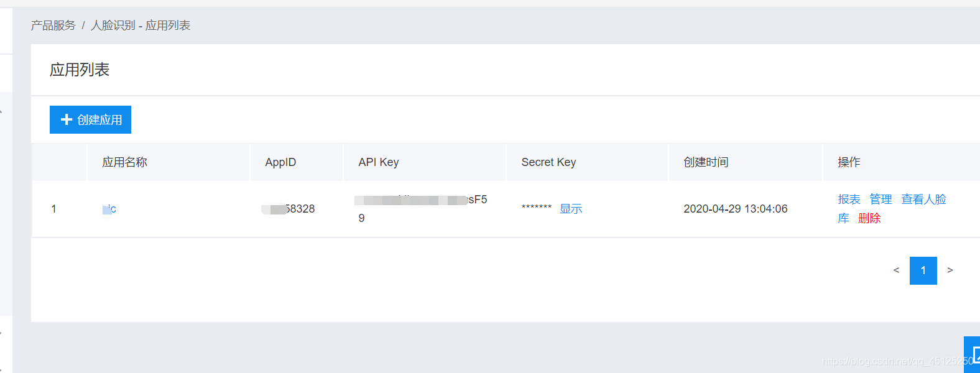Reveal the Secret Key with 显示

[x=571, y=209]
